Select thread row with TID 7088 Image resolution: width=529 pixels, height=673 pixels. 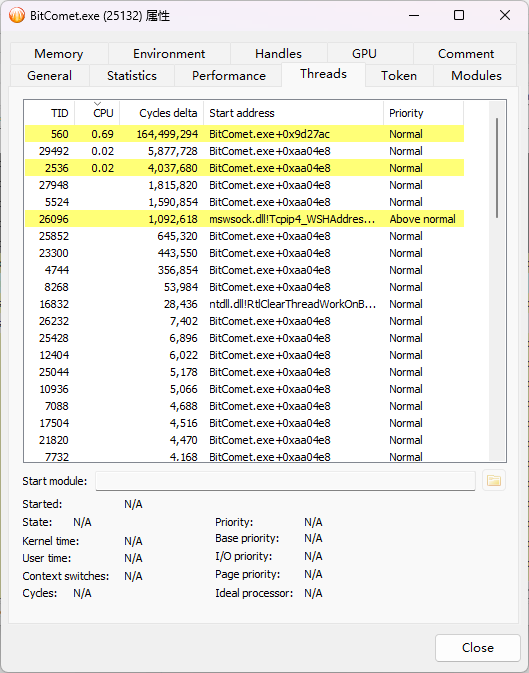(x=244, y=406)
